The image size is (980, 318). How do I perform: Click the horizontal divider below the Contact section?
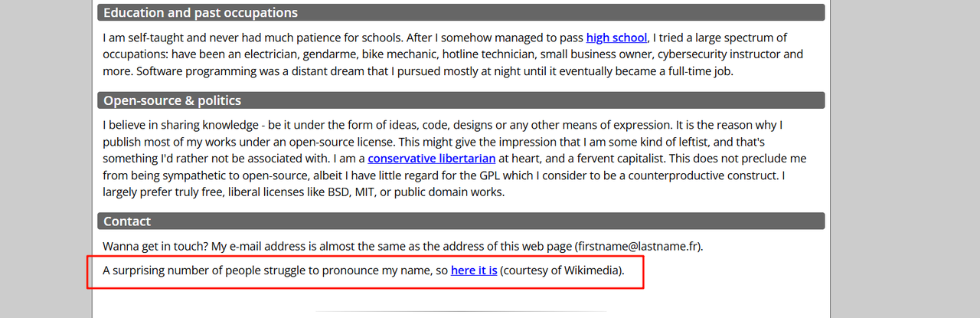(459, 311)
